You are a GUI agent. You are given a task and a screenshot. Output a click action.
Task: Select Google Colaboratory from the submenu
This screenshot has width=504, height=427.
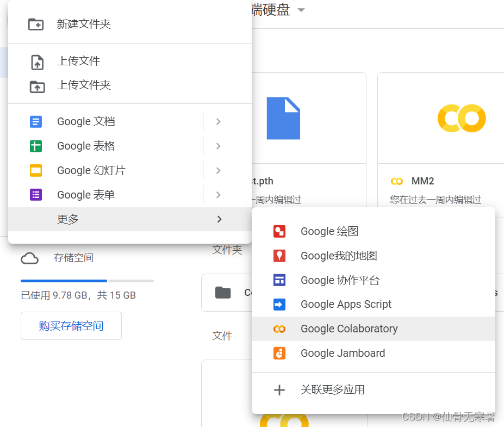(x=349, y=329)
